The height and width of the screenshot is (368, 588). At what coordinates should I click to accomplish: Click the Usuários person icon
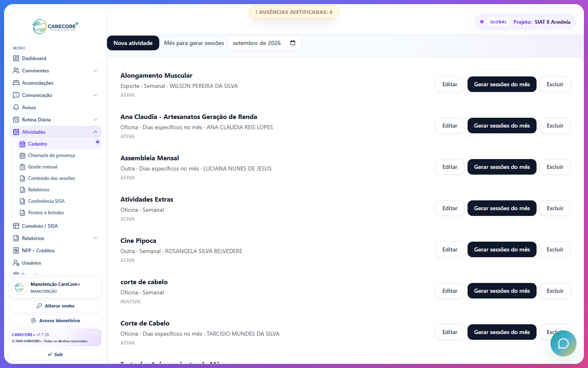(x=16, y=263)
